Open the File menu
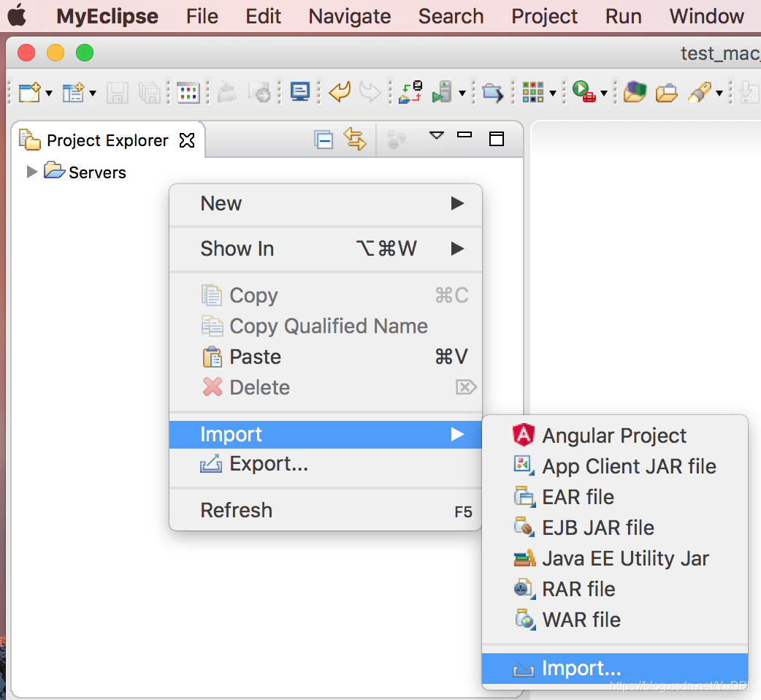This screenshot has width=761, height=700. pos(202,17)
